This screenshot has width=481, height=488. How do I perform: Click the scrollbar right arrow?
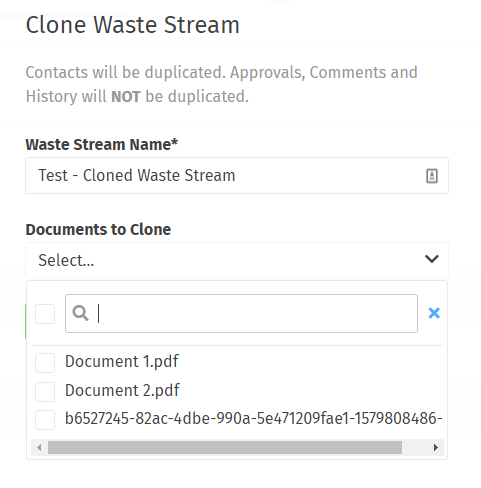(x=436, y=447)
